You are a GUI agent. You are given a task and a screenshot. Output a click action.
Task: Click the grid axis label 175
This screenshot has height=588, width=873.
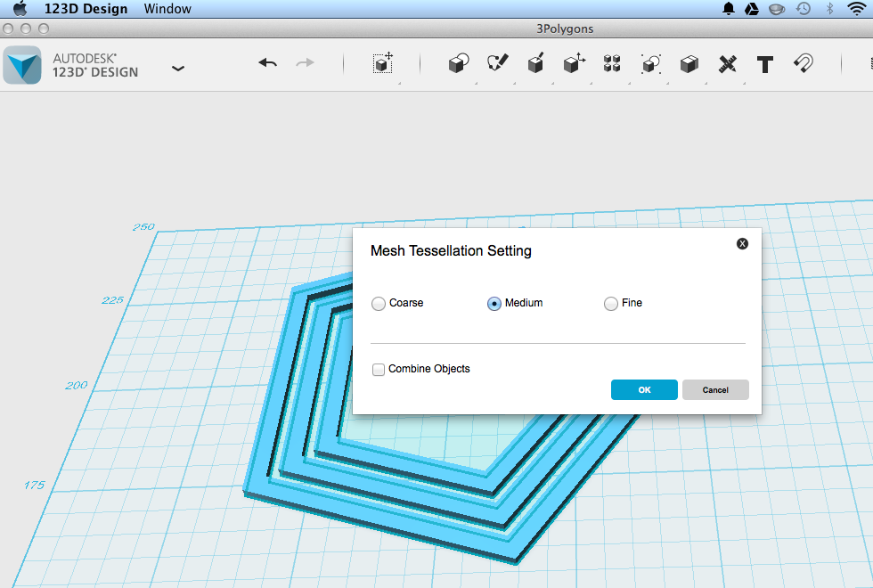click(34, 485)
